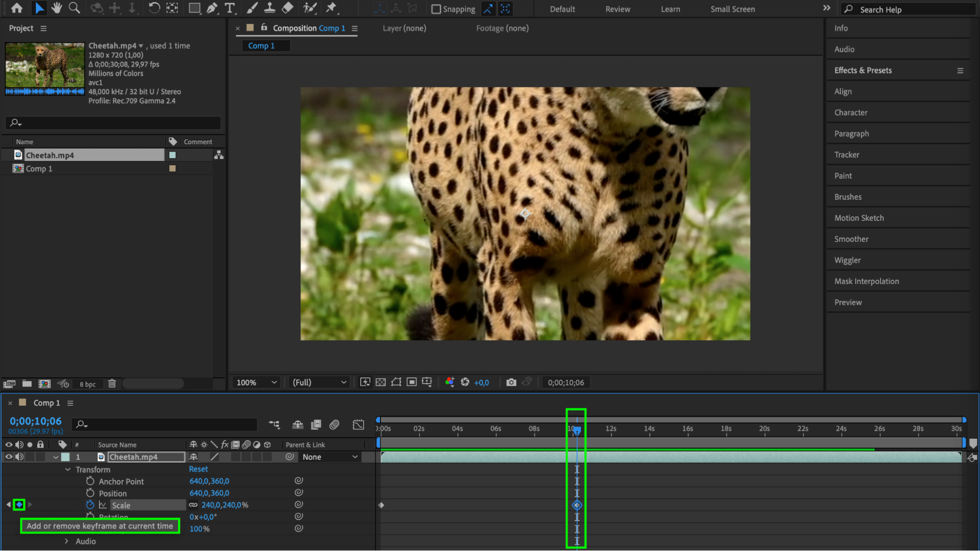
Task: Select the Type tool
Action: 229,8
